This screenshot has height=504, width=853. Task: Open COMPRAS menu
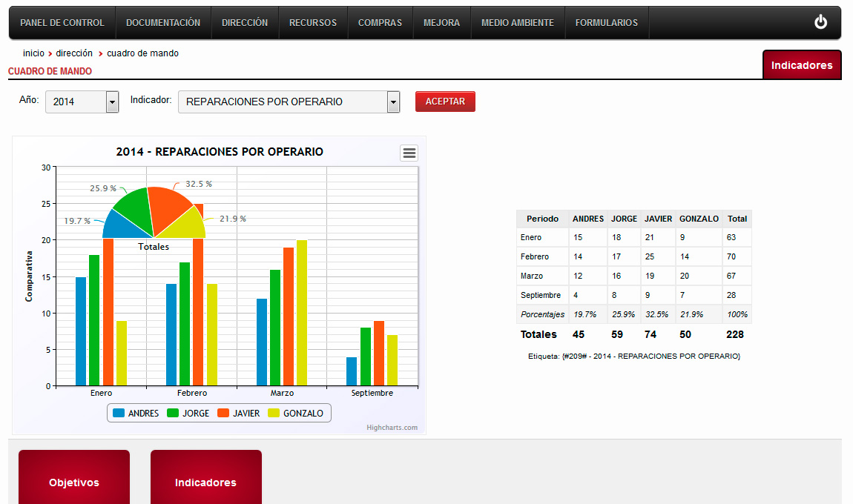click(x=380, y=23)
